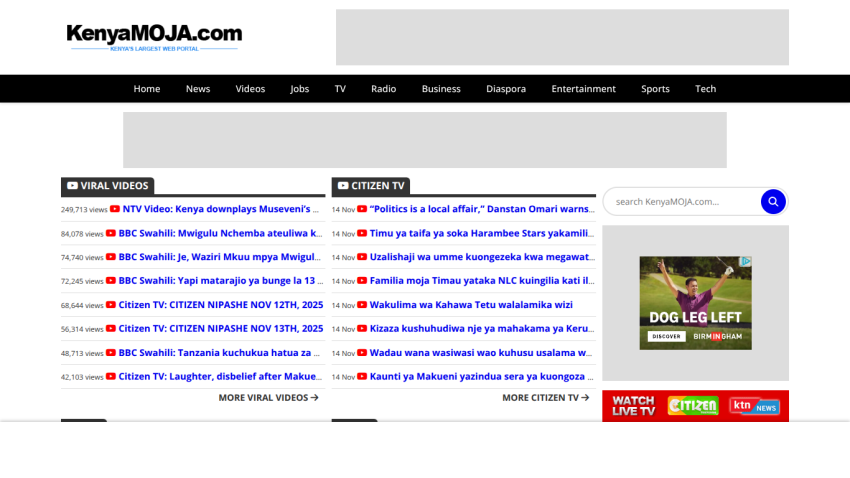Click the AdChoices icon on golf ad

[746, 261]
